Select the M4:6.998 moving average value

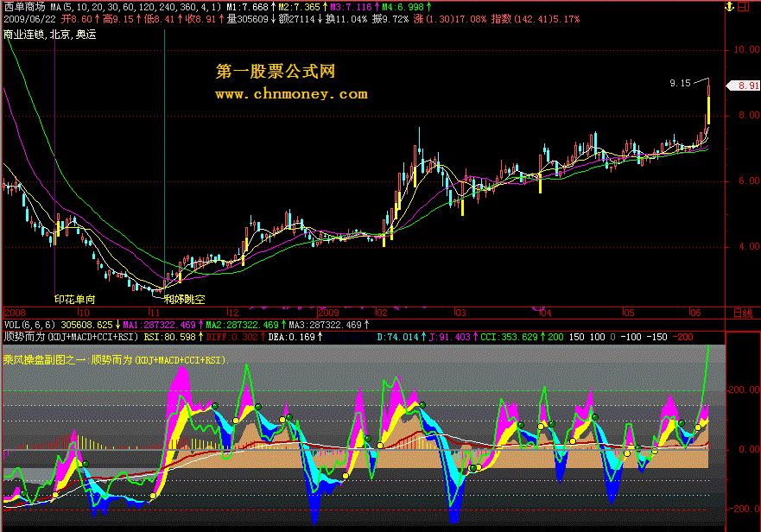pyautogui.click(x=403, y=7)
